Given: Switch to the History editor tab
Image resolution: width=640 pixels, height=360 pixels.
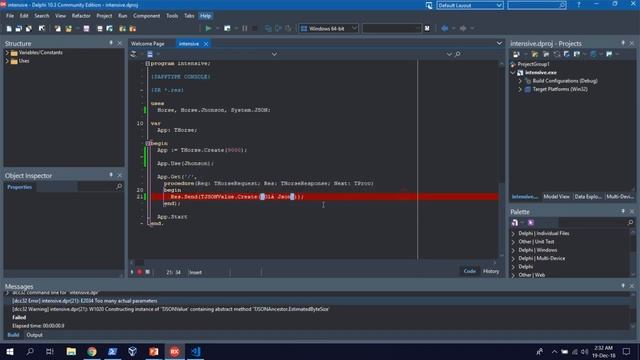Looking at the screenshot, I should 491,271.
